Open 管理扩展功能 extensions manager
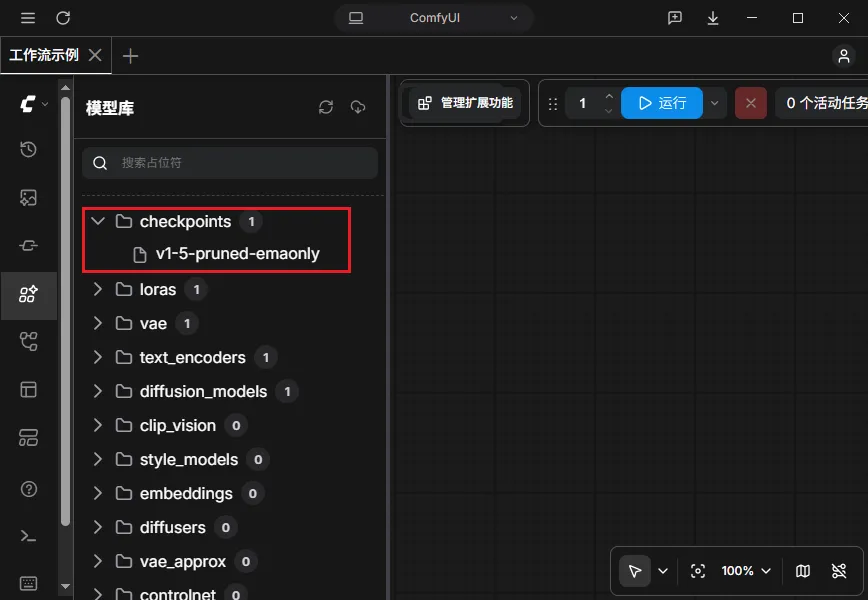The height and width of the screenshot is (600, 868). pos(465,103)
